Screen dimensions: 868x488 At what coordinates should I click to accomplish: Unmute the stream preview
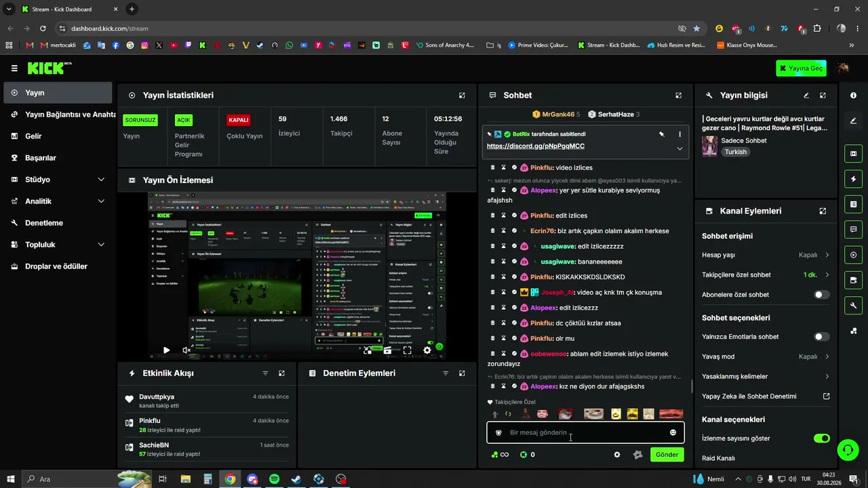point(186,350)
